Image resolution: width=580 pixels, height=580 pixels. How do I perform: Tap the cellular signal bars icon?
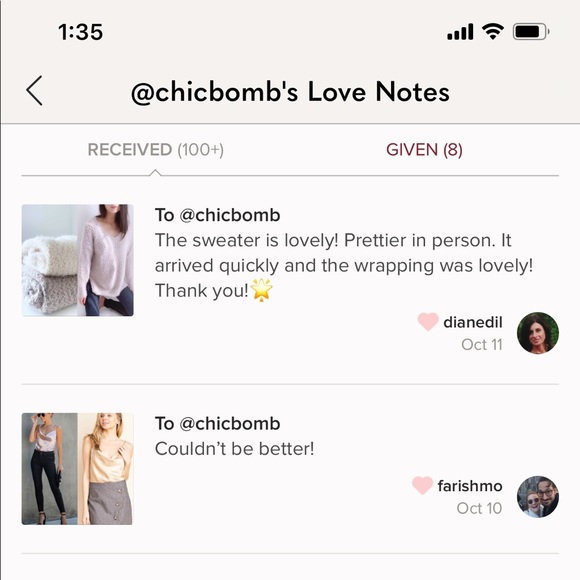point(460,32)
